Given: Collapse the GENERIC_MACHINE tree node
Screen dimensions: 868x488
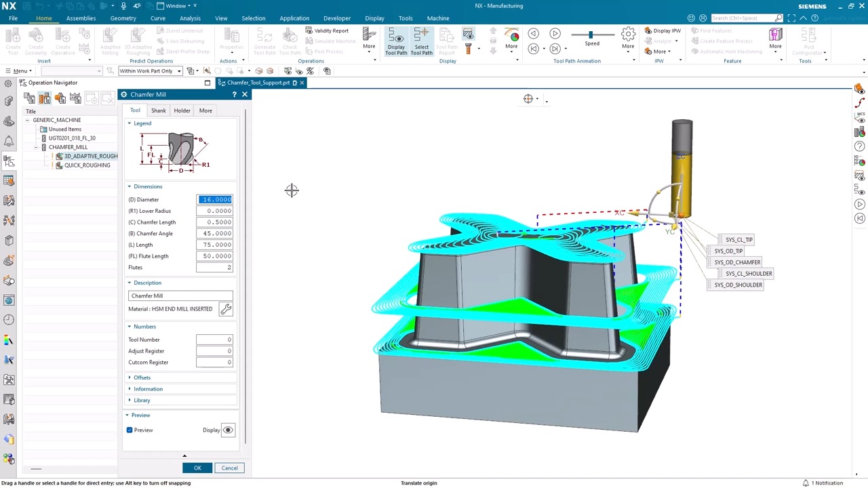Looking at the screenshot, I should pyautogui.click(x=27, y=120).
